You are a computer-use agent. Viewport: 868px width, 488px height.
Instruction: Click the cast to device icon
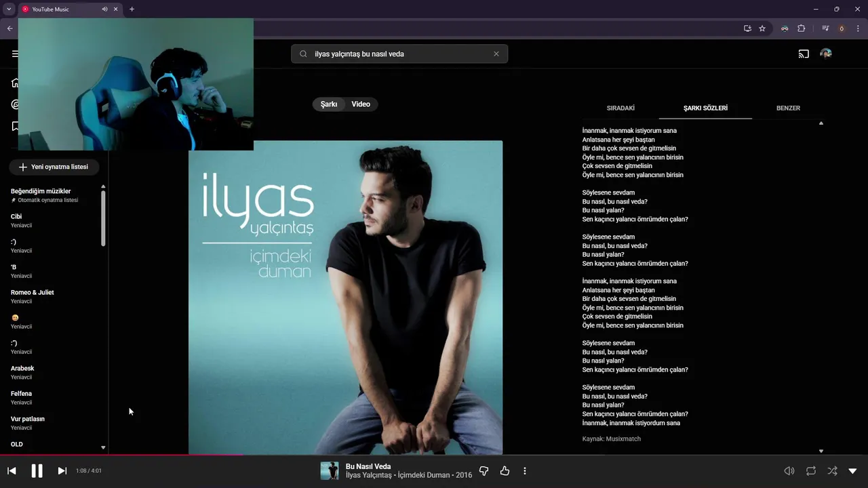tap(804, 54)
